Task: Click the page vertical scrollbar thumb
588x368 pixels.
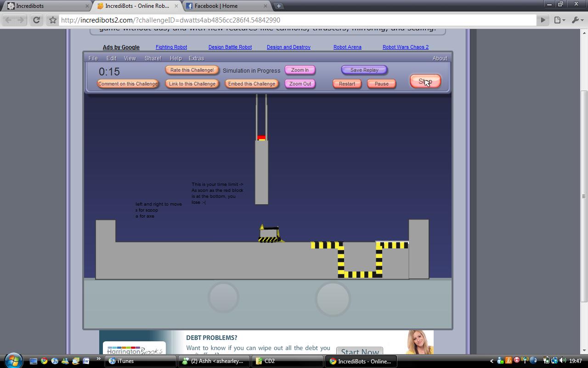Action: click(584, 196)
